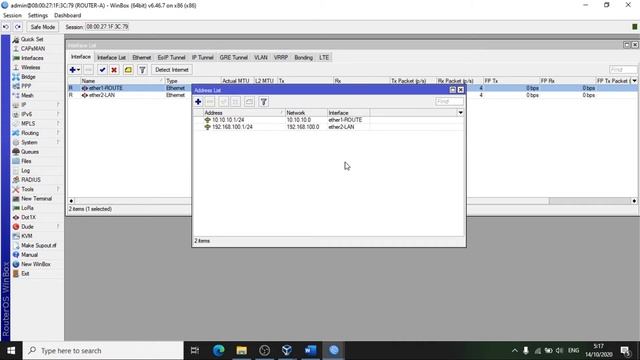Screen dimensions: 640x360
Task: Open RADIUS sidebar entry
Action: (x=31, y=180)
